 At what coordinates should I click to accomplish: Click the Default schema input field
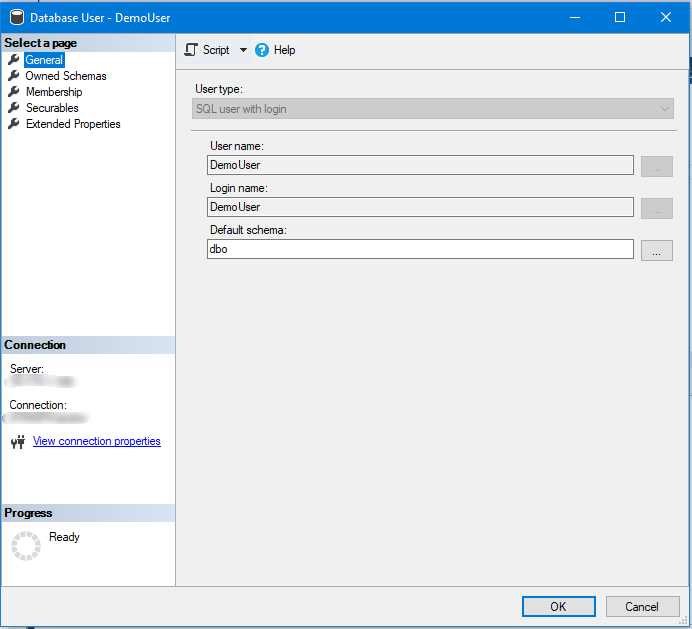pos(420,249)
